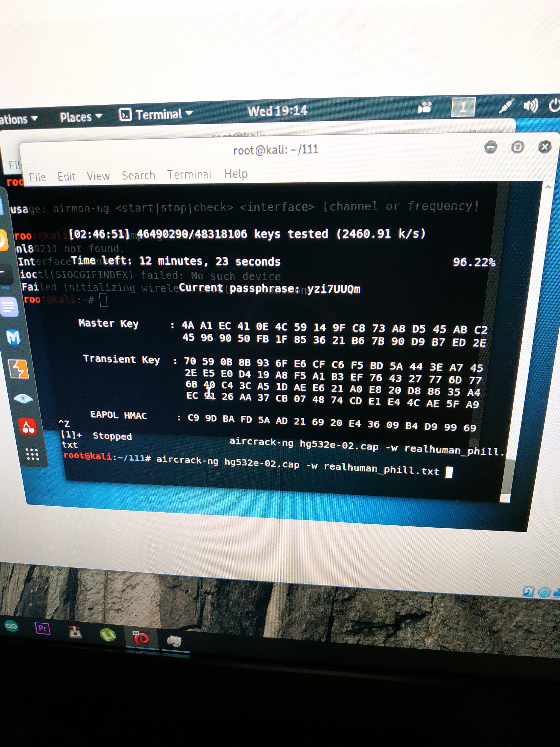Open the eye-shaped app in dock
The image size is (560, 747).
pos(23,399)
